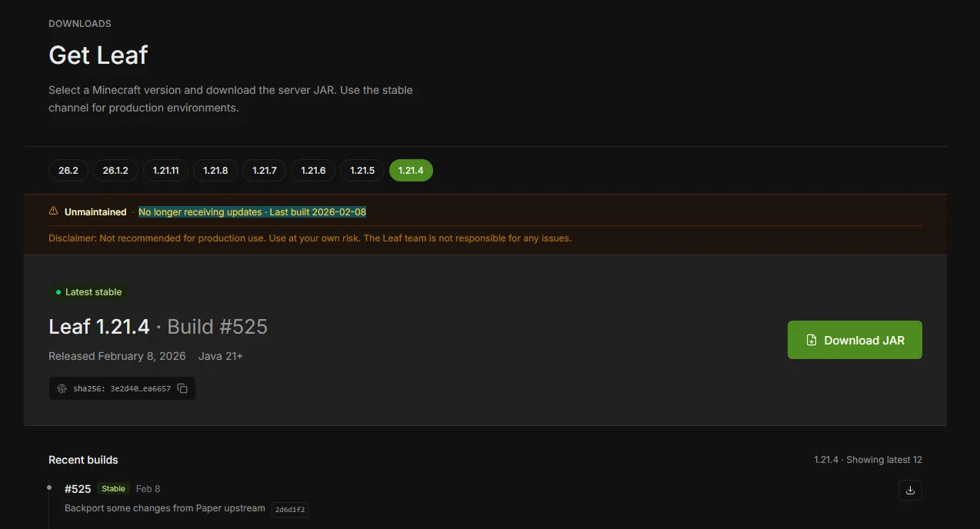This screenshot has width=980, height=529.
Task: Click the 'Java 21+' requirement text
Action: [221, 356]
